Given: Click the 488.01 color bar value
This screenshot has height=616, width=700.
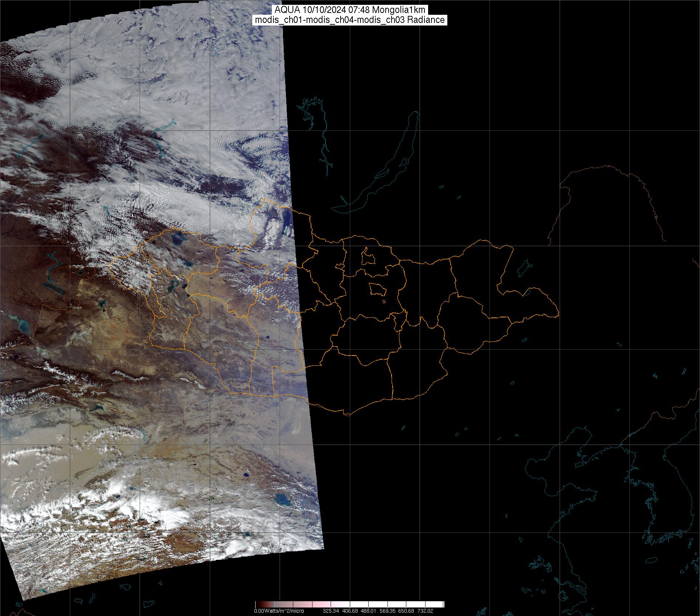Looking at the screenshot, I should [368, 611].
